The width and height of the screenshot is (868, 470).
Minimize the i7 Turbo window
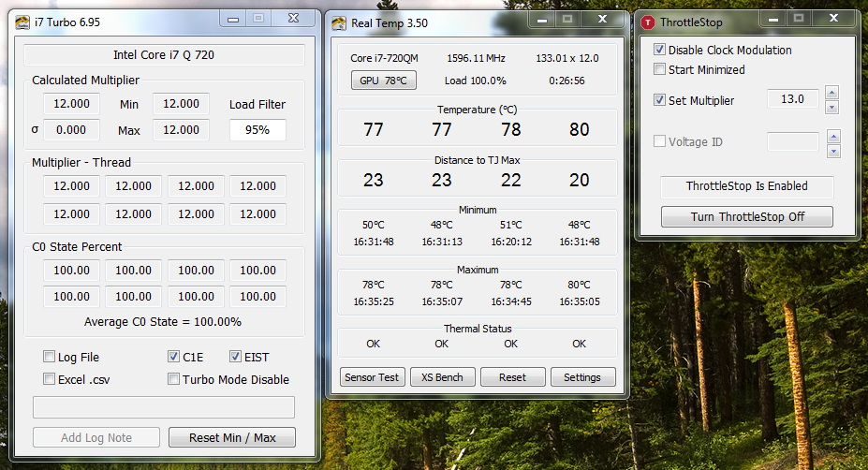point(233,19)
